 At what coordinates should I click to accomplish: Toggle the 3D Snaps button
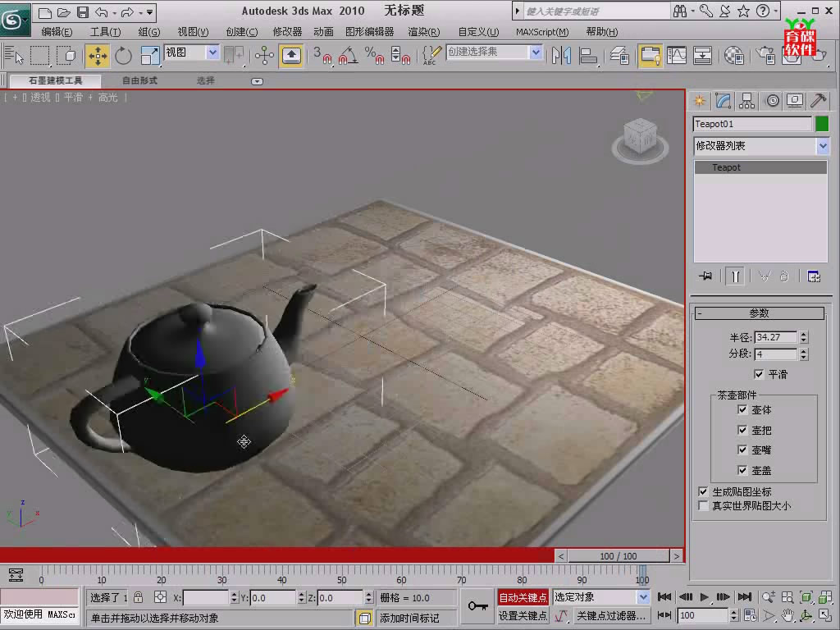[x=322, y=56]
